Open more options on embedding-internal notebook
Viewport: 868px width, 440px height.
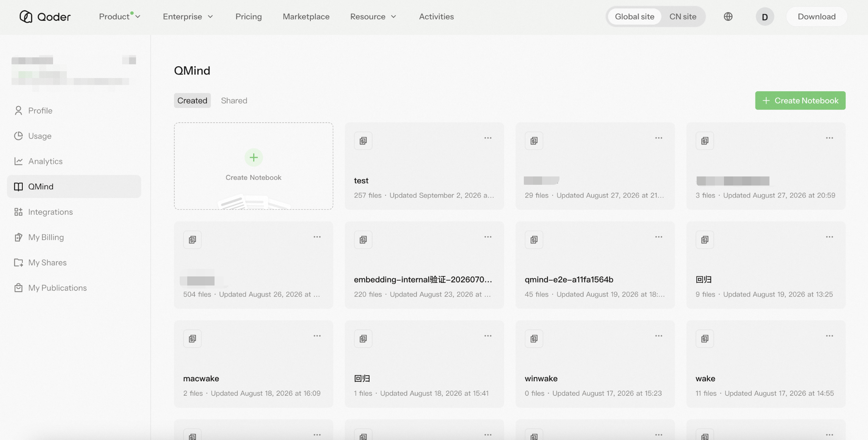pyautogui.click(x=488, y=237)
